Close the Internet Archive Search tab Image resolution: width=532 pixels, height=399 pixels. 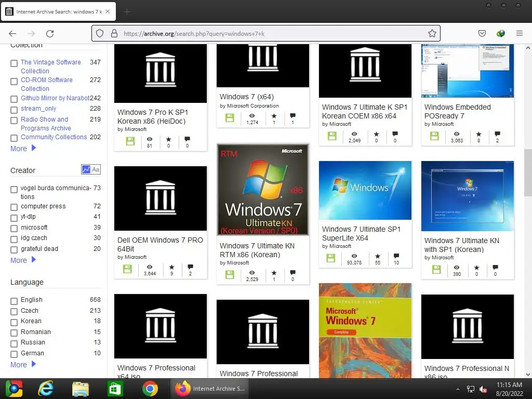[x=108, y=11]
